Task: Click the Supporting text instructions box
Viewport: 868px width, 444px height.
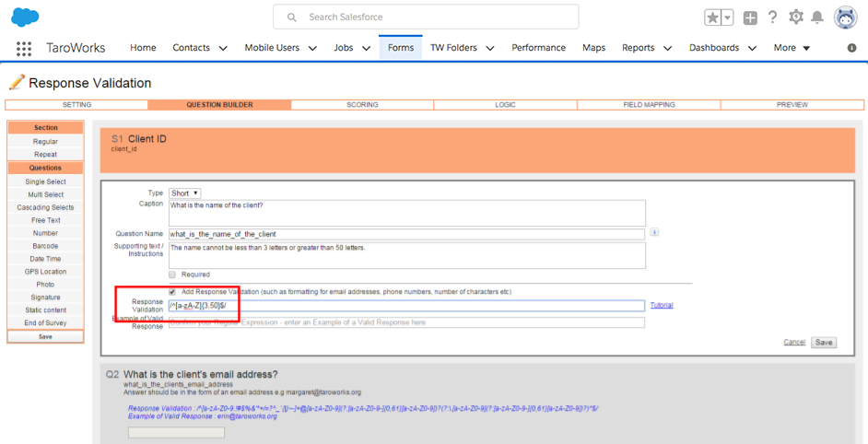Action: tap(407, 255)
